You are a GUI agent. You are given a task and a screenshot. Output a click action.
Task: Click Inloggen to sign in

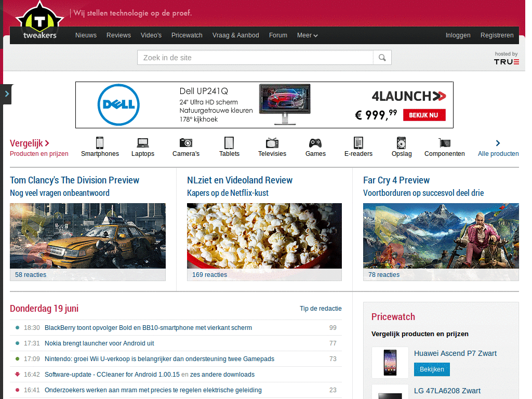pyautogui.click(x=458, y=35)
